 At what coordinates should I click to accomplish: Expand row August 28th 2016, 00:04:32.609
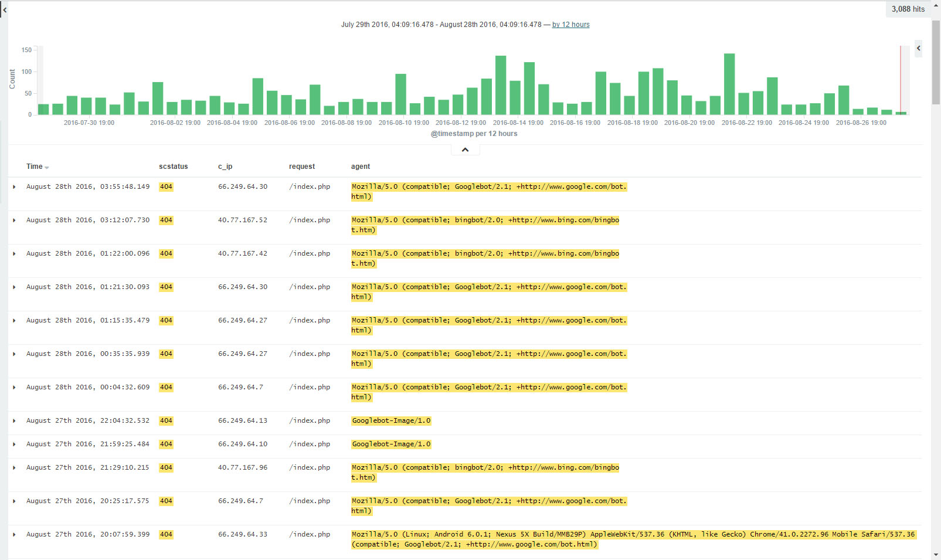click(15, 388)
